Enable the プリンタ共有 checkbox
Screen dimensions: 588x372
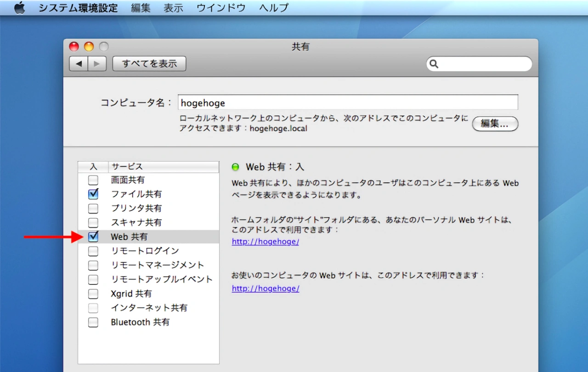[93, 208]
